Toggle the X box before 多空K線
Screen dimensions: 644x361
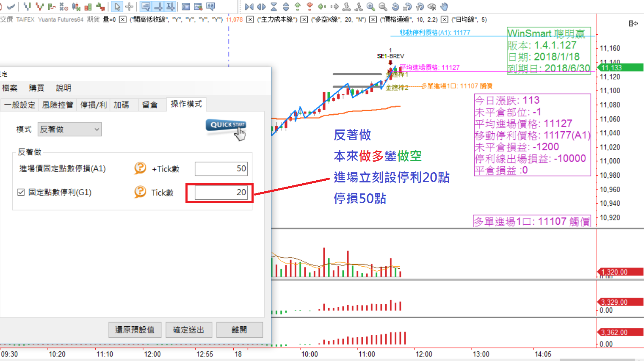point(304,19)
